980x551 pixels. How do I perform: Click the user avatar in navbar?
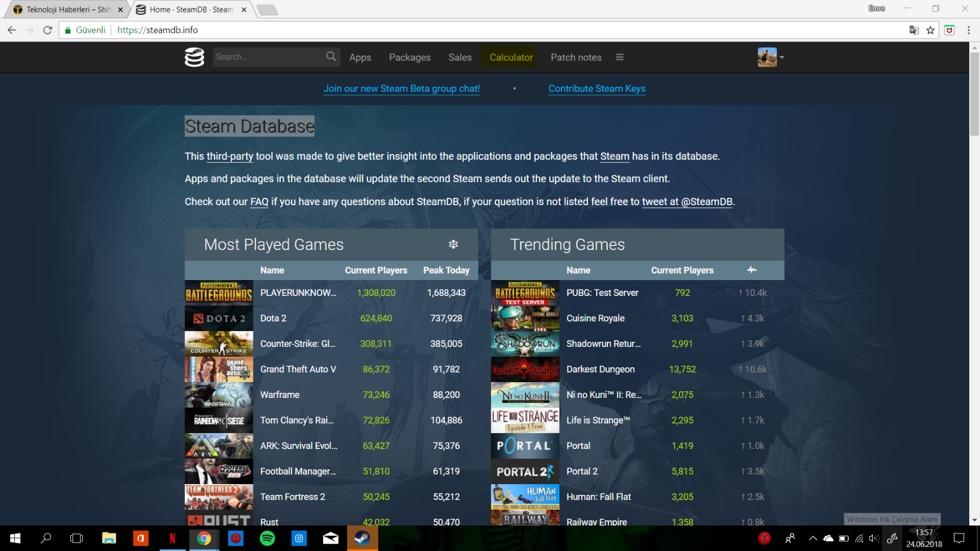767,57
